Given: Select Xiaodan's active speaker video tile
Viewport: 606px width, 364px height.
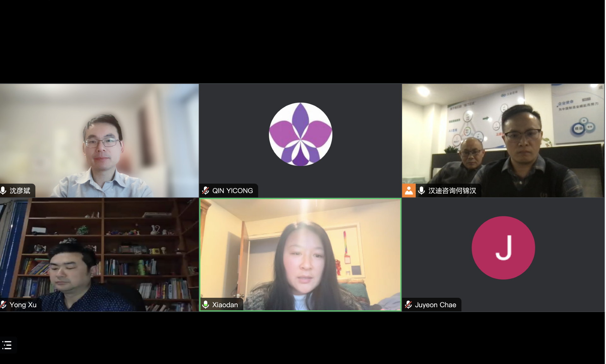Looking at the screenshot, I should point(300,255).
